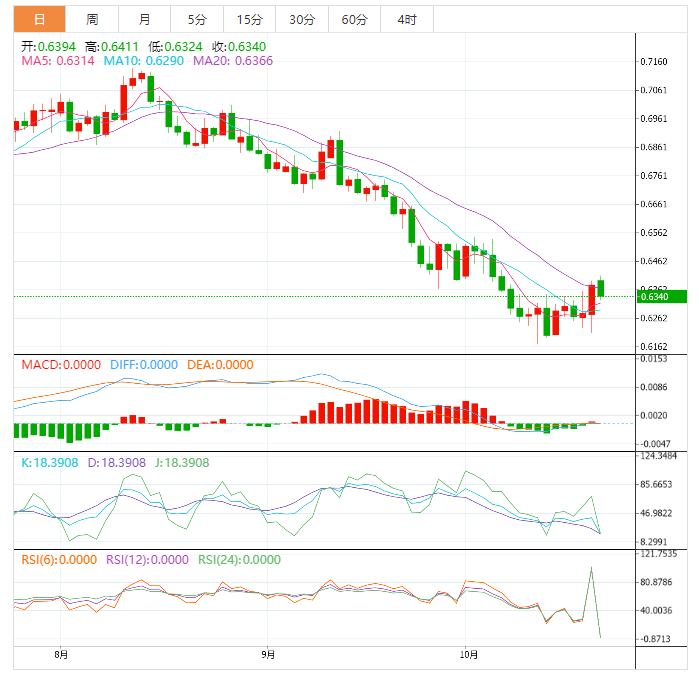Click the RSI(24):0.0000 label
This screenshot has height=676, width=699.
pyautogui.click(x=239, y=560)
